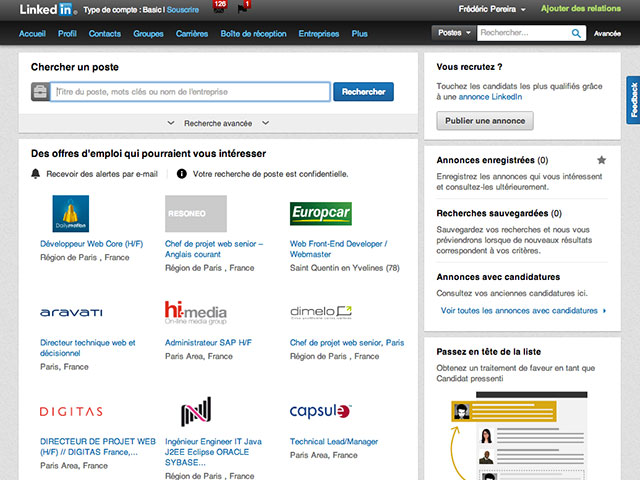
Task: Open the annonce LinkedIn link
Action: click(x=490, y=97)
